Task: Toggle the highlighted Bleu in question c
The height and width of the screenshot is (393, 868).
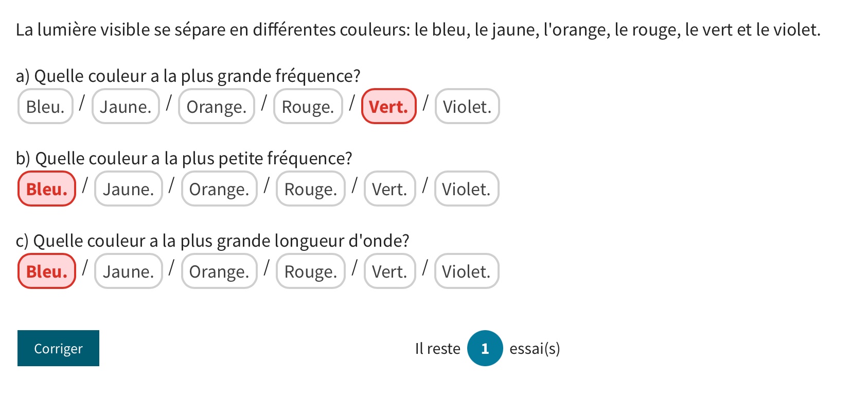Action: point(47,271)
